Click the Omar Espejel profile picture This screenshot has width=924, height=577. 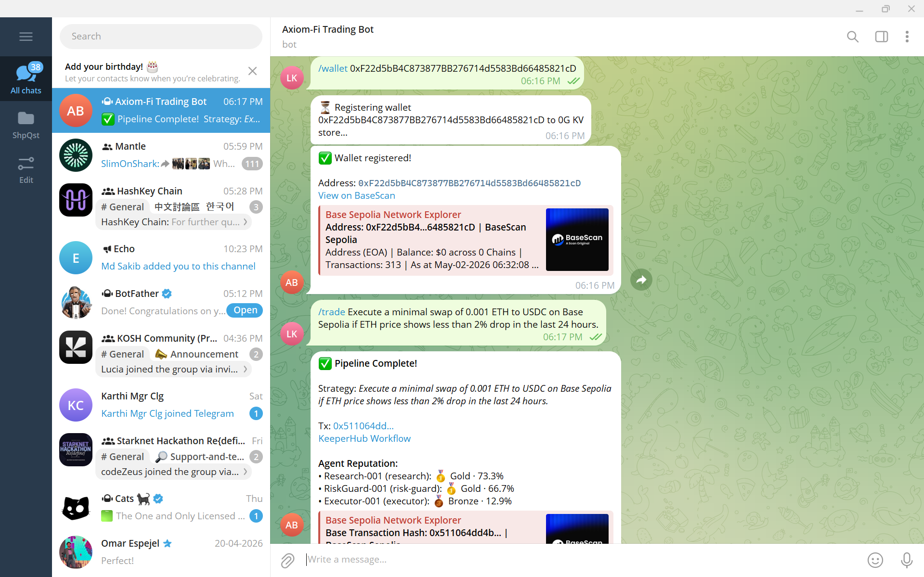tap(76, 552)
